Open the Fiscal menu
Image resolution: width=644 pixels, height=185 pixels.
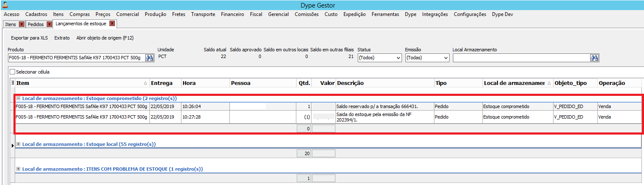pos(256,14)
